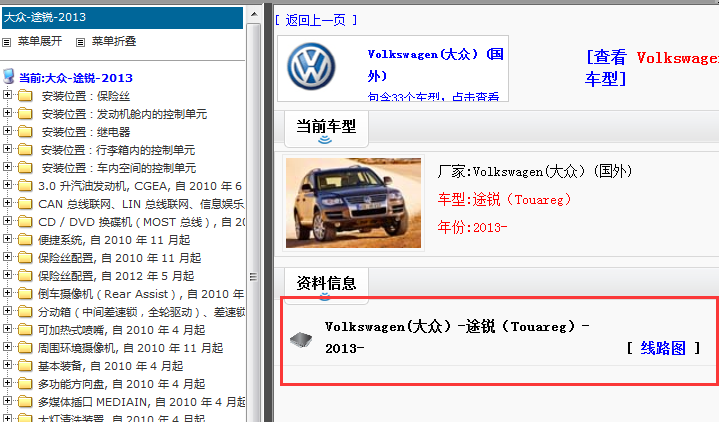Viewport: 719px width, 422px height.
Task: Select tree item CD / DVD 换碟机
Action: [142, 222]
